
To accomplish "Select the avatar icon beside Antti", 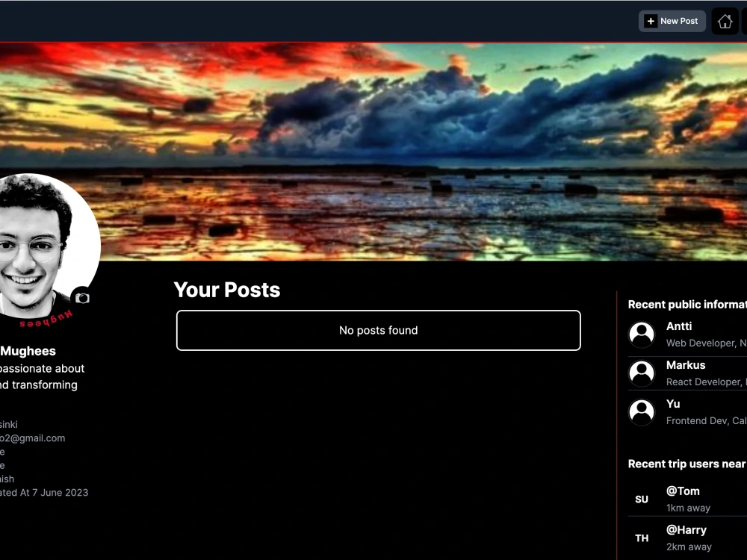I will coord(641,335).
